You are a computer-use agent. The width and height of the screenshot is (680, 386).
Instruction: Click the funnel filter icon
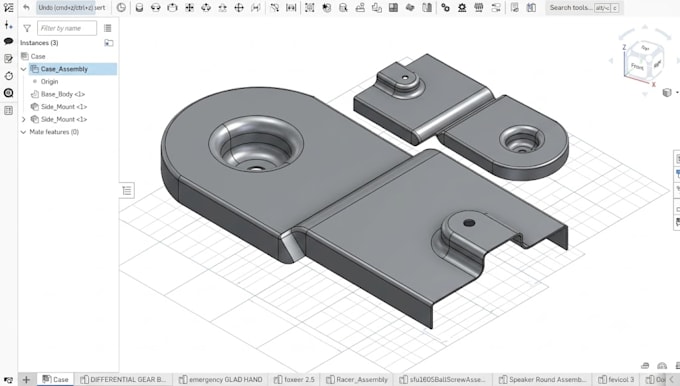coord(27,28)
